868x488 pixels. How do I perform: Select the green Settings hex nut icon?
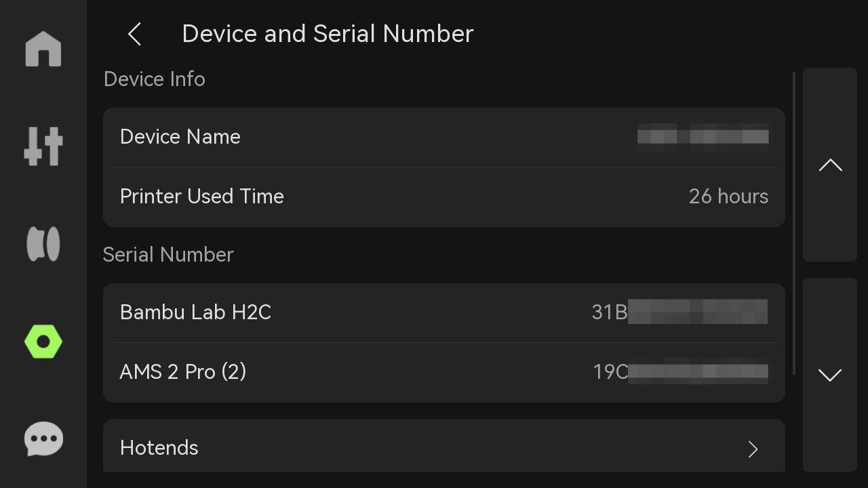tap(43, 342)
